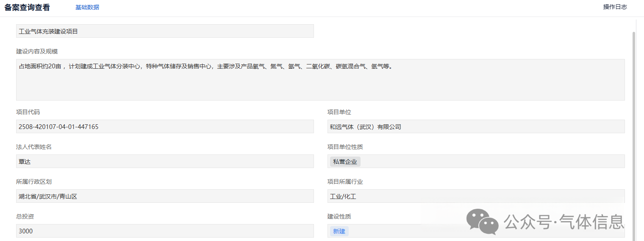Click the 备案查询查看 page title

point(27,8)
